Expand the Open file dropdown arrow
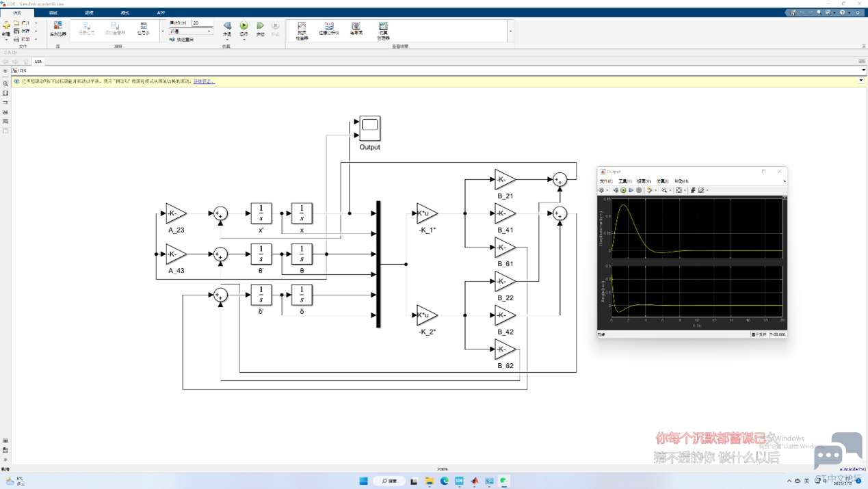The image size is (868, 489). pos(36,23)
